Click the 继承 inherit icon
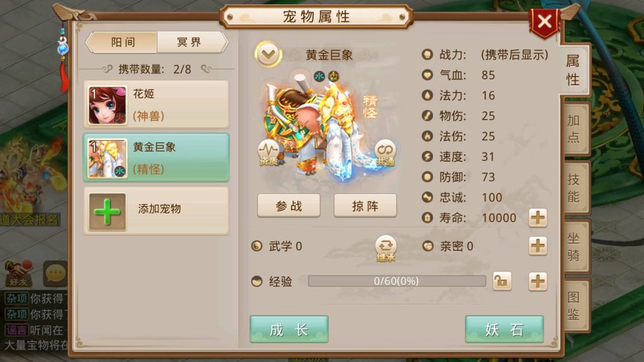 point(386,248)
